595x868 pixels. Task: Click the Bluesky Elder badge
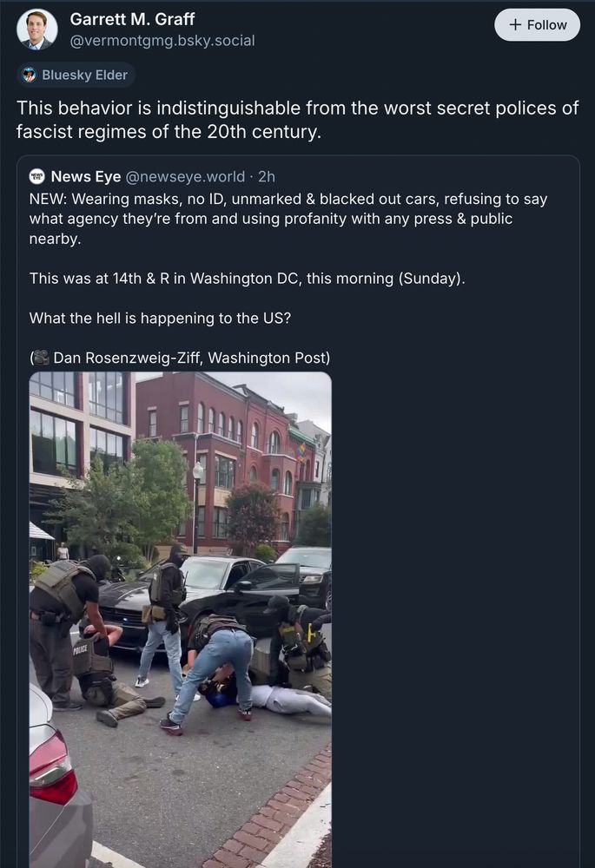(x=76, y=75)
